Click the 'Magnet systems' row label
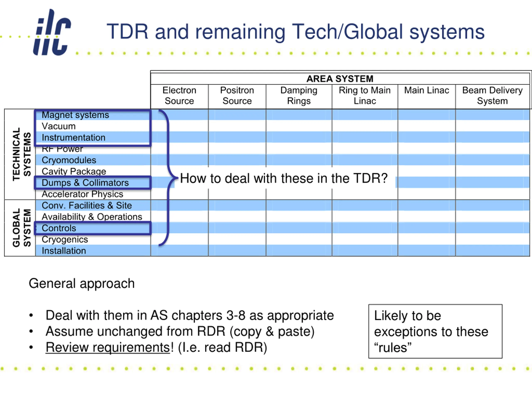The height and width of the screenshot is (399, 532). pyautogui.click(x=75, y=115)
